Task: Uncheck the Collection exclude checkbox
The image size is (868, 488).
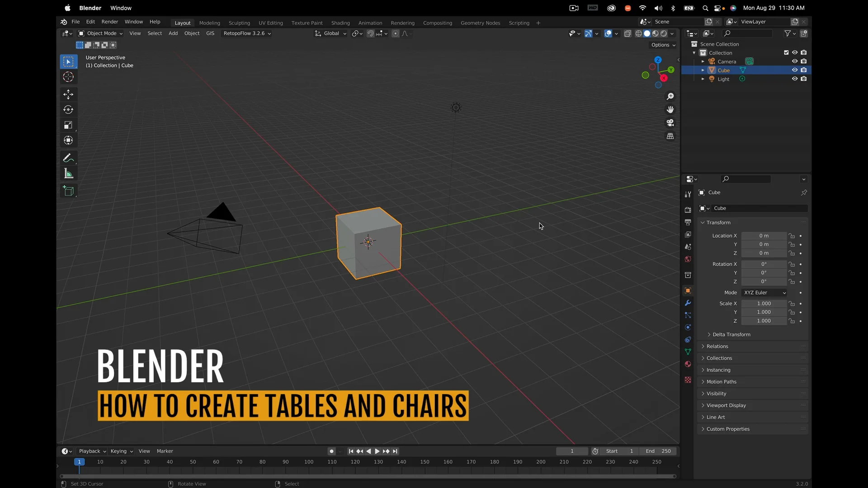Action: click(x=786, y=52)
